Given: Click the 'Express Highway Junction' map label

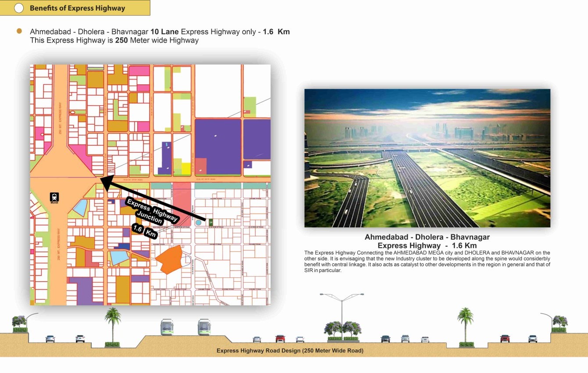Looking at the screenshot, I should 152,211.
